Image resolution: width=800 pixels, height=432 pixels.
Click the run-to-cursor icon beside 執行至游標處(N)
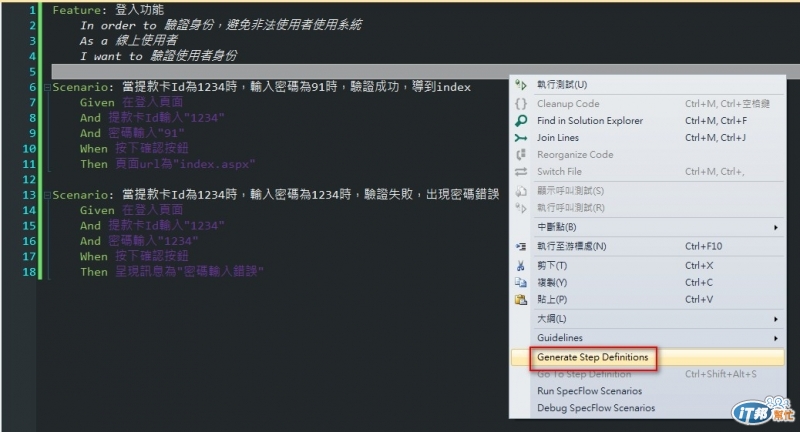[x=520, y=246]
